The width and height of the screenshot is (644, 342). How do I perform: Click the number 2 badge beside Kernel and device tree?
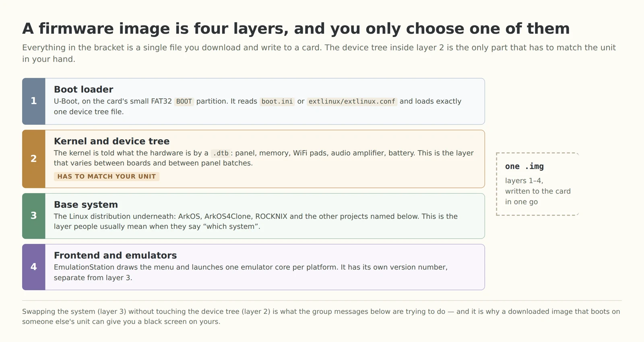pyautogui.click(x=34, y=159)
